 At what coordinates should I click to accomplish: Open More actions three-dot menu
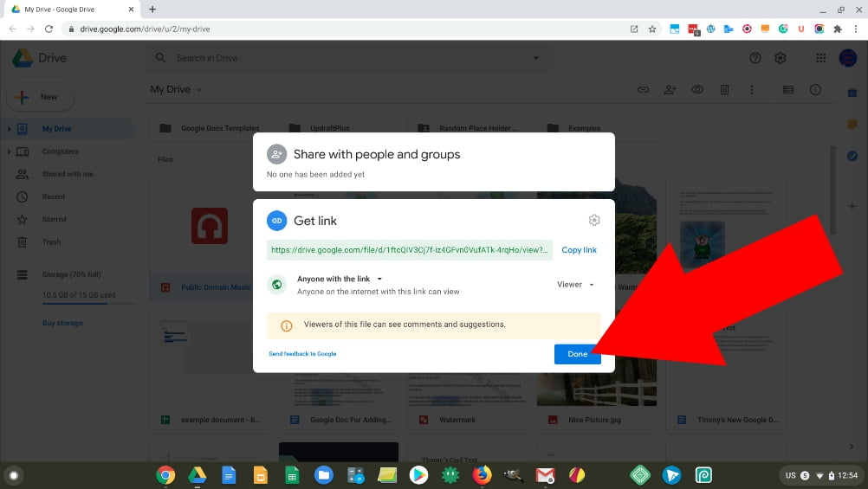coord(751,90)
